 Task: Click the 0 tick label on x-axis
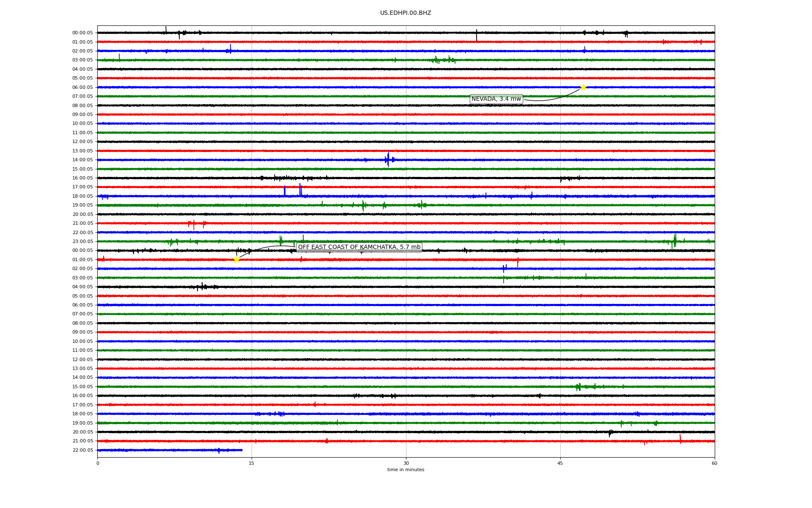pos(98,463)
